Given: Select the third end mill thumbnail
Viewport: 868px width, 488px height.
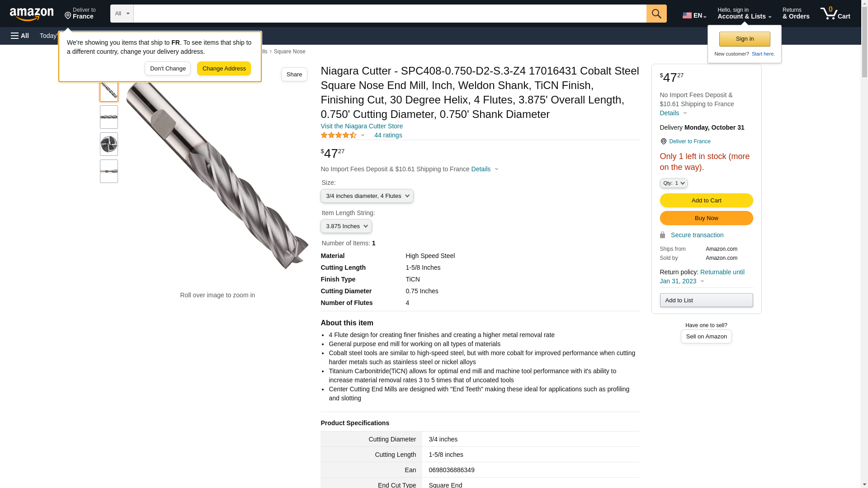Looking at the screenshot, I should coord(109,144).
